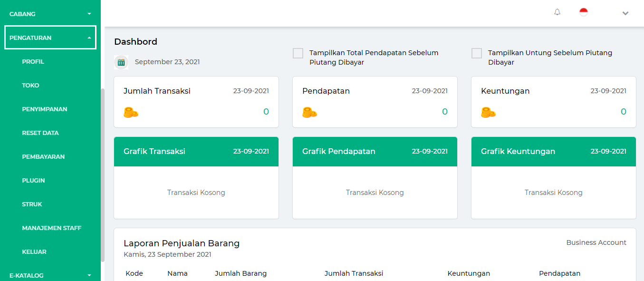Click the coins icon under Jumlah Transaksi
Viewport: 644px width, 281px height.
click(x=131, y=112)
